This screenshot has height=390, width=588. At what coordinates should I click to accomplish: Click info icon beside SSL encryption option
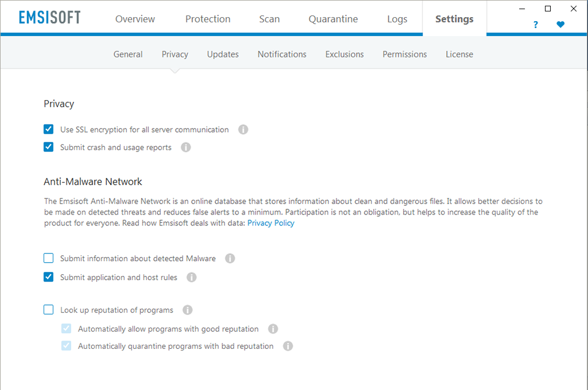click(243, 130)
